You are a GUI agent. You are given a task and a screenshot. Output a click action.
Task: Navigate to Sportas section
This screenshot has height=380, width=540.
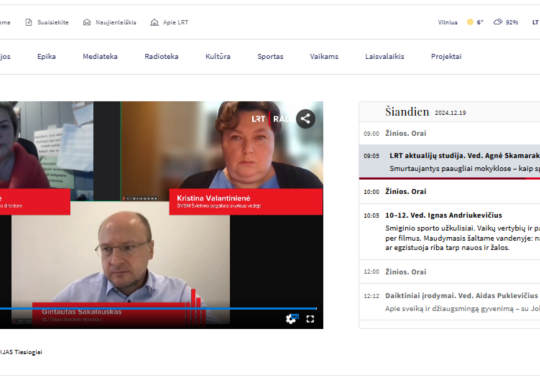tap(270, 57)
